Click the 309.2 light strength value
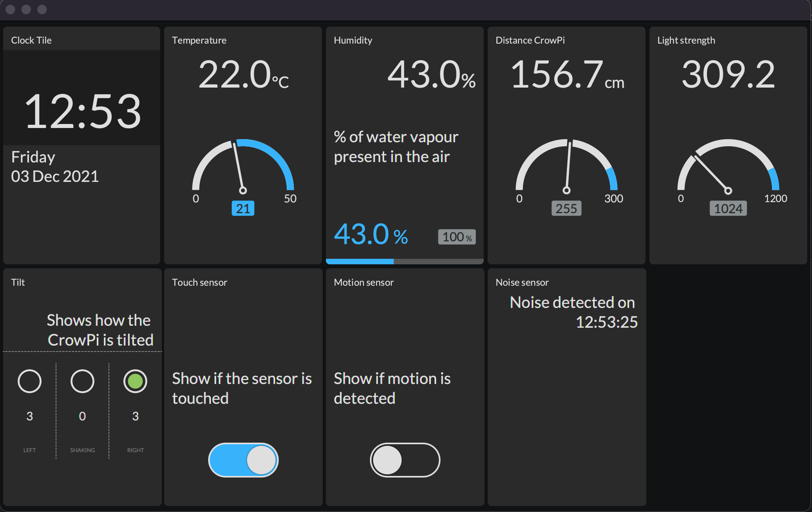Screen dimensions: 812x512 coord(728,75)
